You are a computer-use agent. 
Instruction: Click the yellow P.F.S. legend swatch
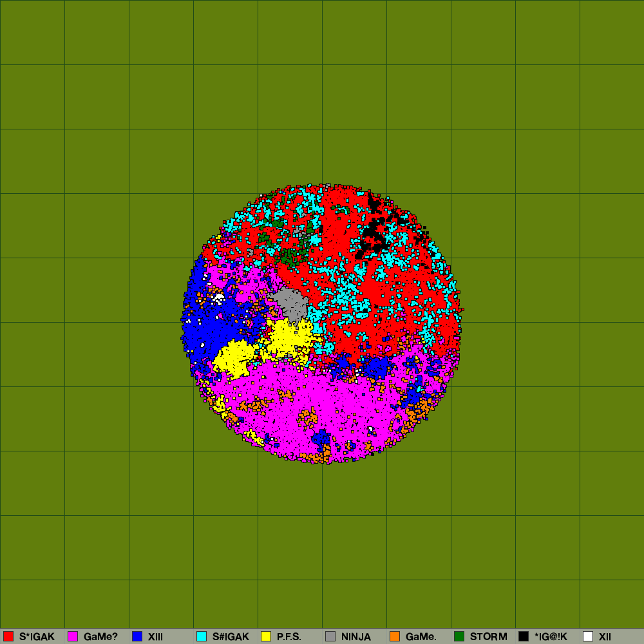pyautogui.click(x=266, y=636)
